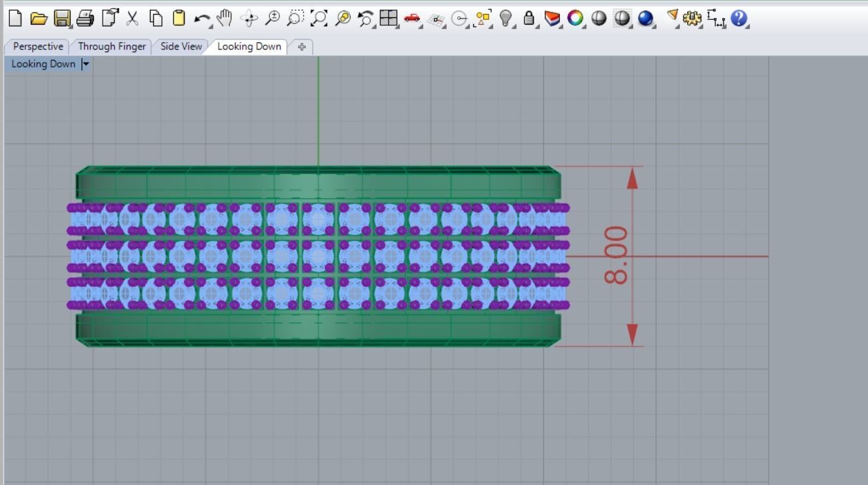Click Zoom Extents icon

click(x=319, y=19)
